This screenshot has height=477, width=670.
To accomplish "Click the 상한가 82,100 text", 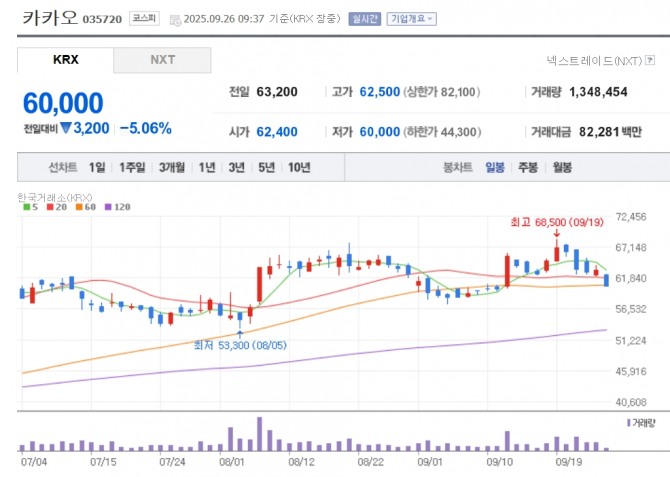I will (x=441, y=92).
